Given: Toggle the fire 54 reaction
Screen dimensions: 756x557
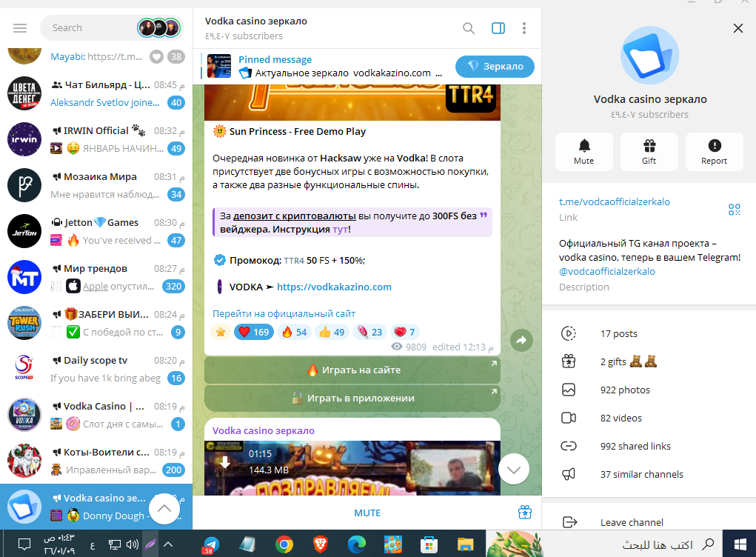Looking at the screenshot, I should point(295,332).
